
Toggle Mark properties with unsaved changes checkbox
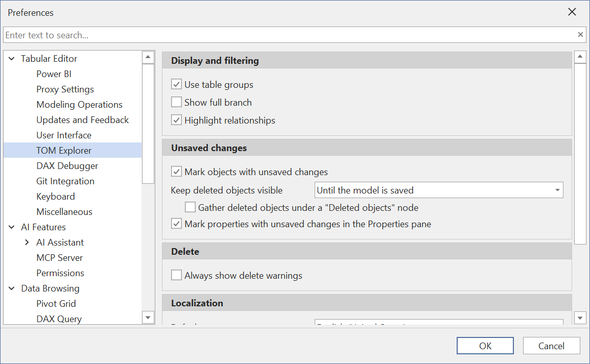(x=176, y=224)
